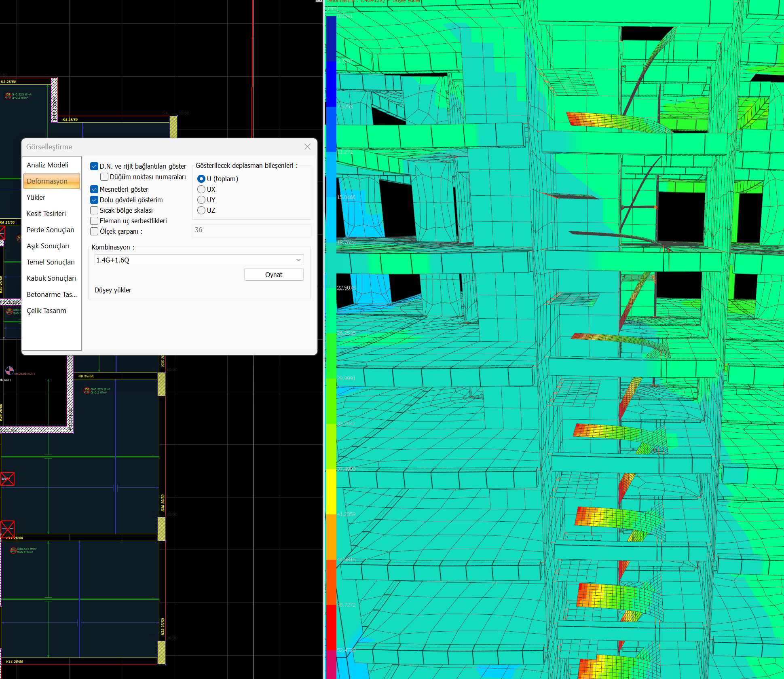
Task: Enable Eleman uç serbestlikleri checkbox
Action: [94, 221]
